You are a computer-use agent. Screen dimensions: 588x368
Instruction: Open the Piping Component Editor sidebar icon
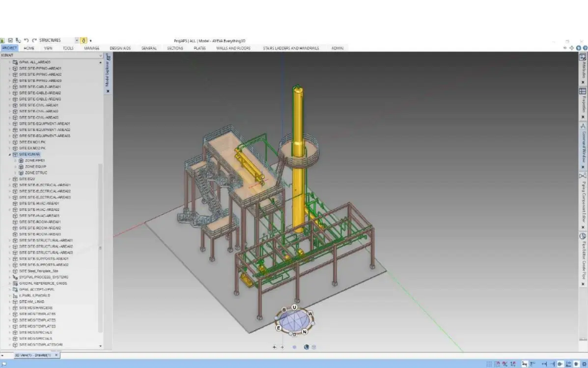click(583, 176)
